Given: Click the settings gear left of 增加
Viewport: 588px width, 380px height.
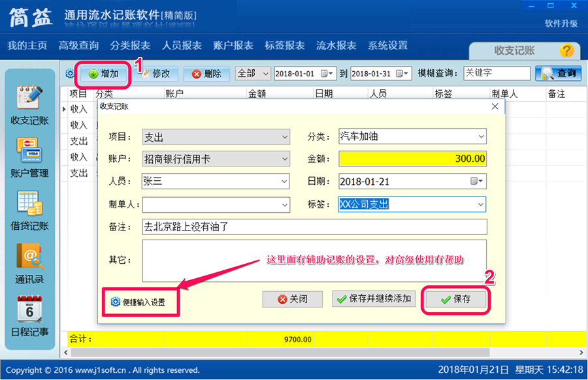Looking at the screenshot, I should [x=70, y=73].
